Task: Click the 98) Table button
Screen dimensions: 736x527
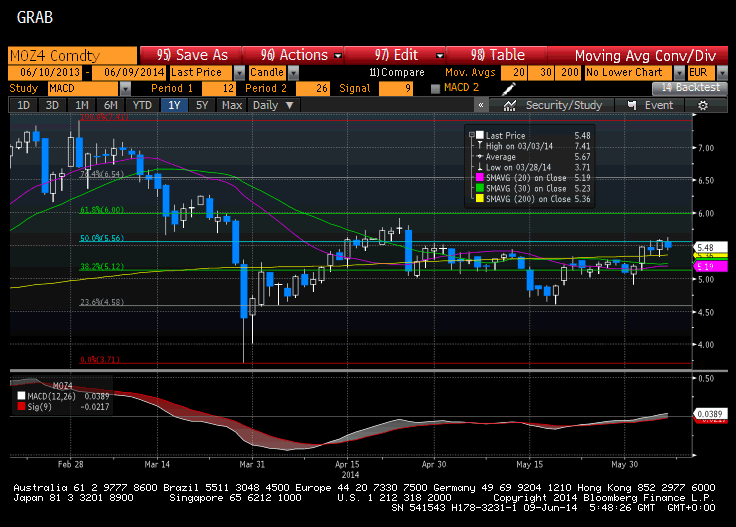Action: tap(498, 55)
